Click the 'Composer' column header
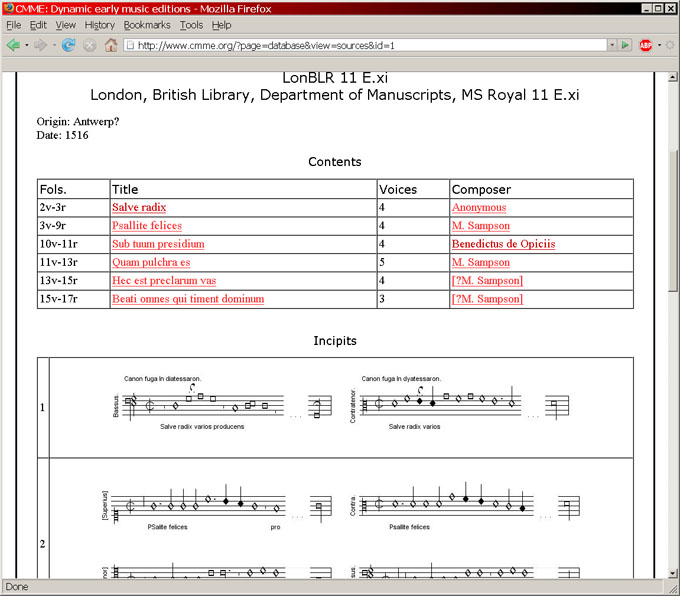 (x=481, y=190)
